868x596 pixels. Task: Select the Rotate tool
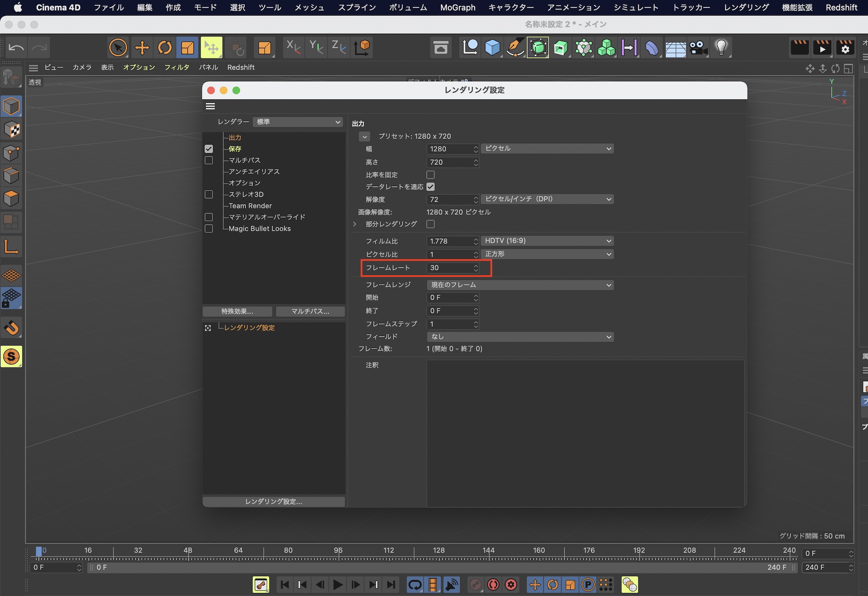click(x=164, y=47)
